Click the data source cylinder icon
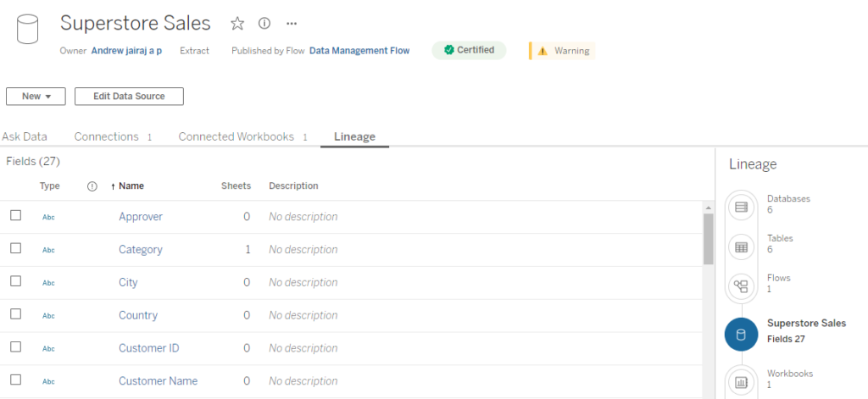 (27, 30)
